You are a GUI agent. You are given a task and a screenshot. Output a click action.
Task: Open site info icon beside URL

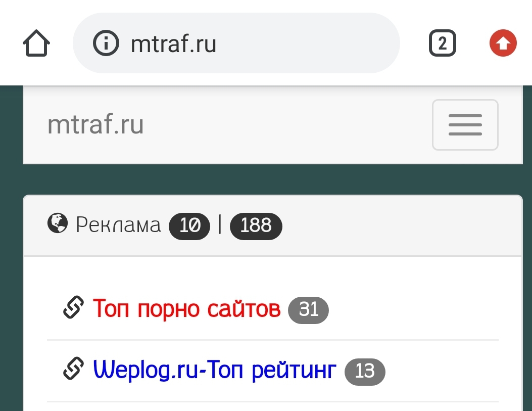(x=105, y=43)
